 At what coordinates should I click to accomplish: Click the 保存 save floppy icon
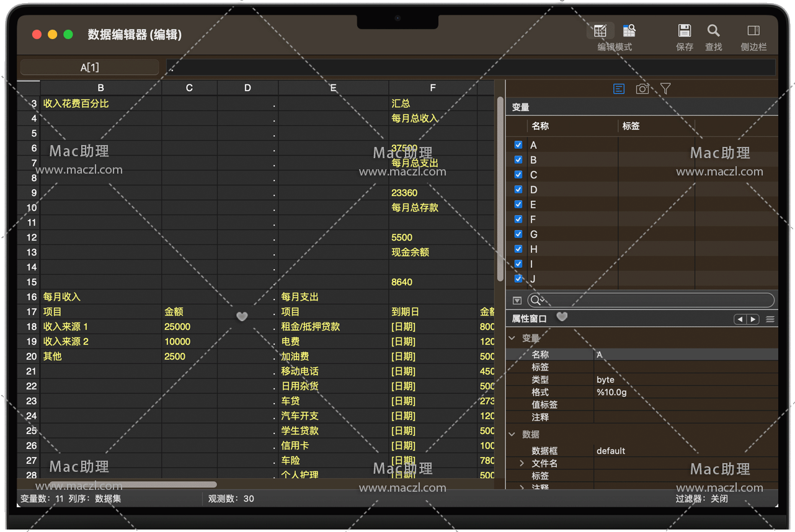[x=685, y=31]
